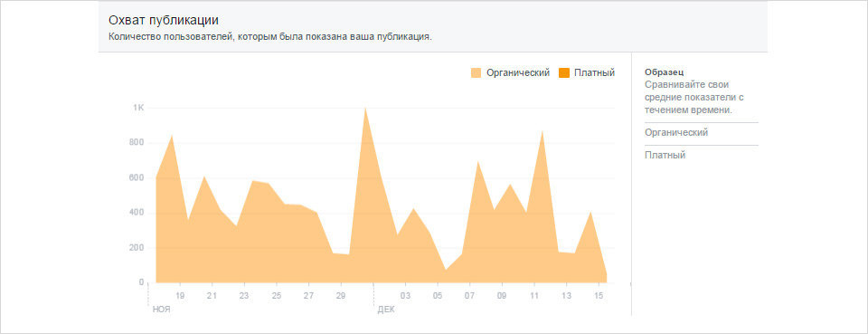Toggle the Платный legend swatch
Viewport: 868px width, 334px height.
(x=564, y=73)
